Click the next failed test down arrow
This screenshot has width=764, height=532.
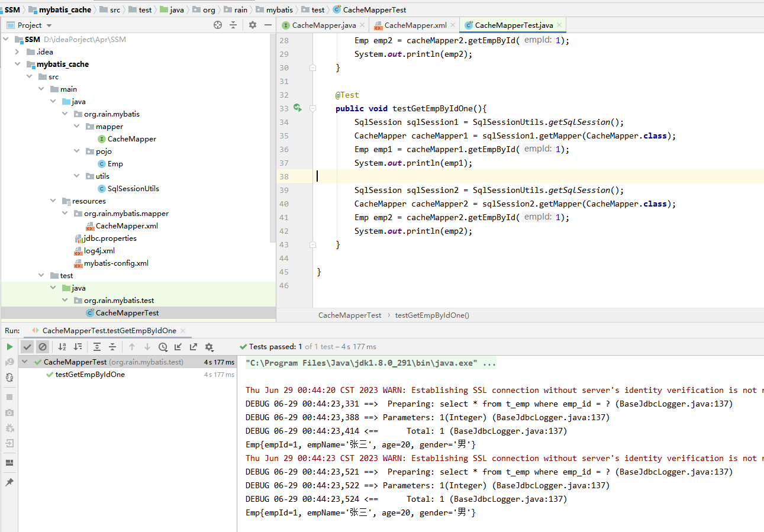(147, 347)
